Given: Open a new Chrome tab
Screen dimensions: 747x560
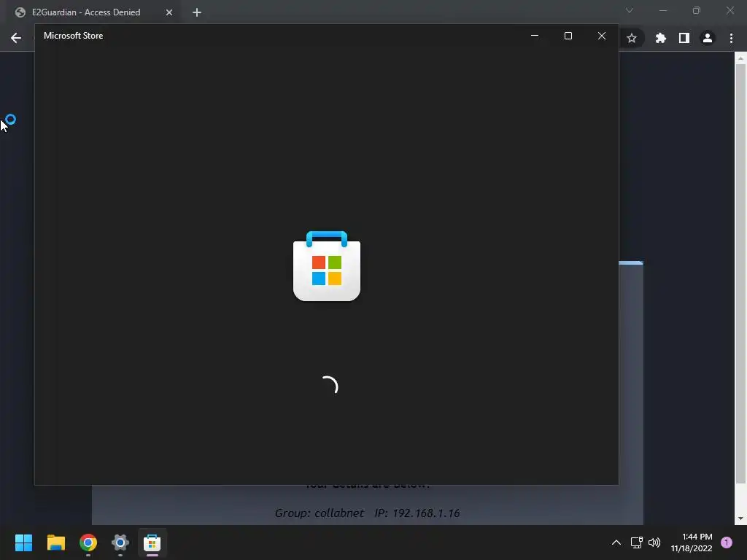Looking at the screenshot, I should point(197,12).
